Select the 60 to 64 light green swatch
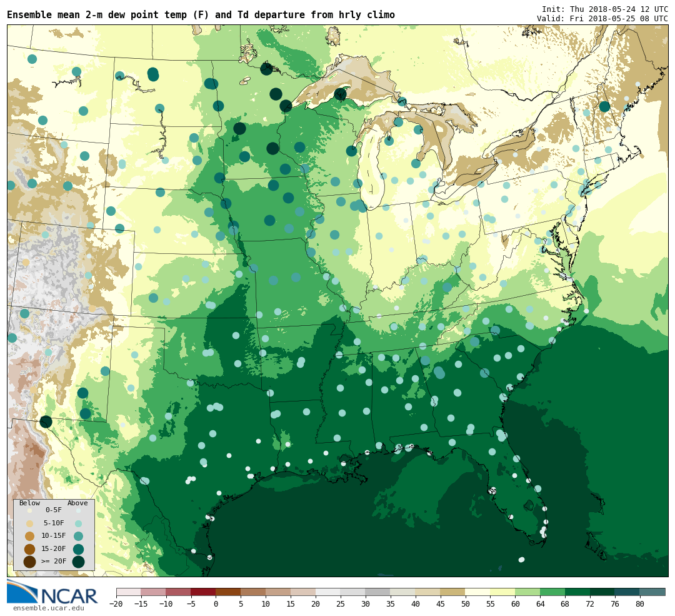This screenshot has width=675, height=616. 528,592
